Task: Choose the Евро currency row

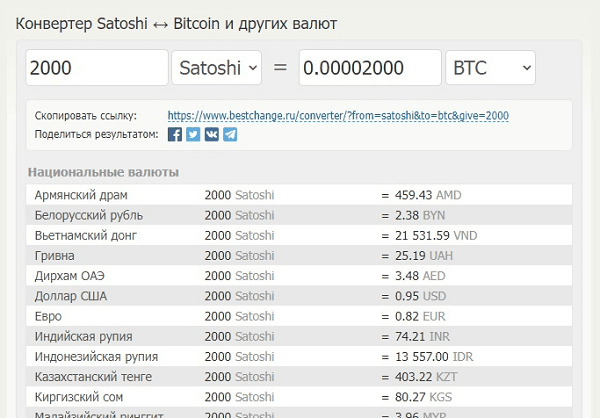Action: [x=299, y=316]
